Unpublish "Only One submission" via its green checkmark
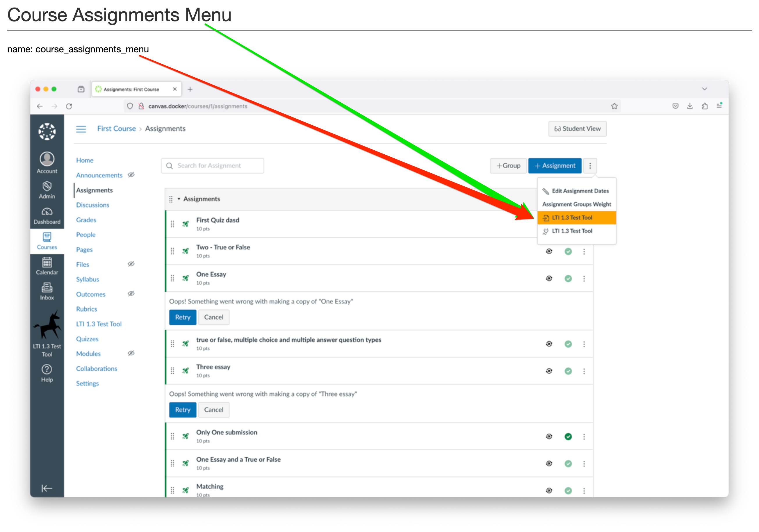 568,437
